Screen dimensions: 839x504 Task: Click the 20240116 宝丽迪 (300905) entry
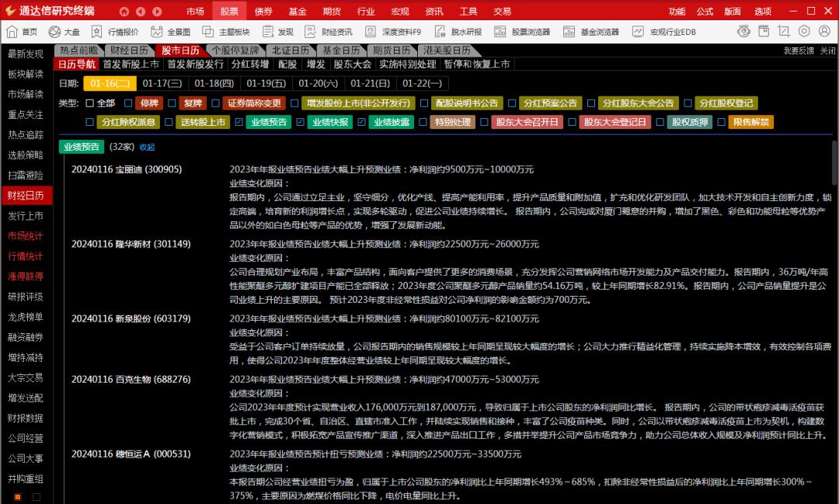(x=127, y=169)
